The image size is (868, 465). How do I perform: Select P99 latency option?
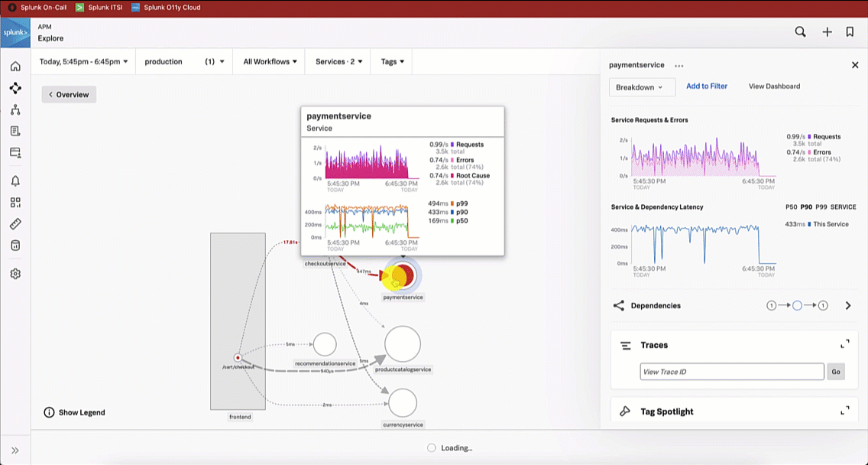(820, 207)
